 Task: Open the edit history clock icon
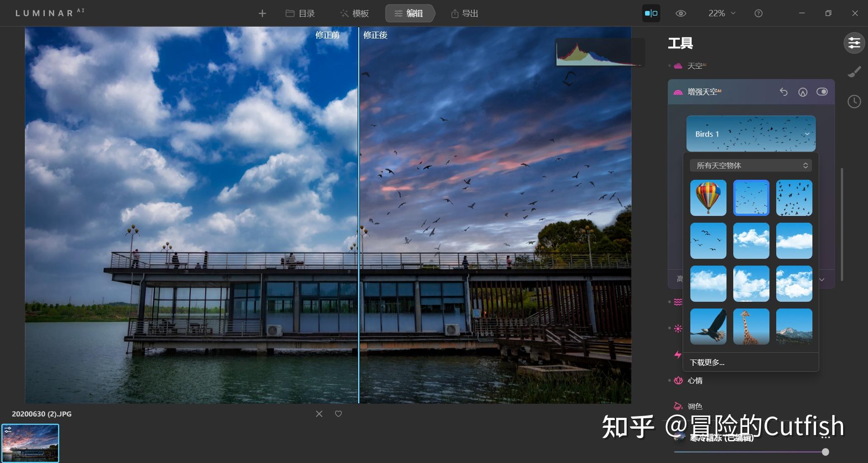click(854, 102)
